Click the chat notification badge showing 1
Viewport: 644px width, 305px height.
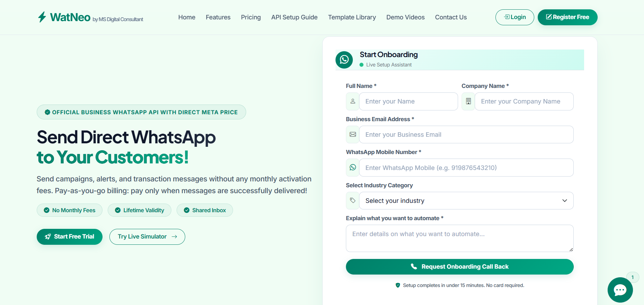[633, 277]
